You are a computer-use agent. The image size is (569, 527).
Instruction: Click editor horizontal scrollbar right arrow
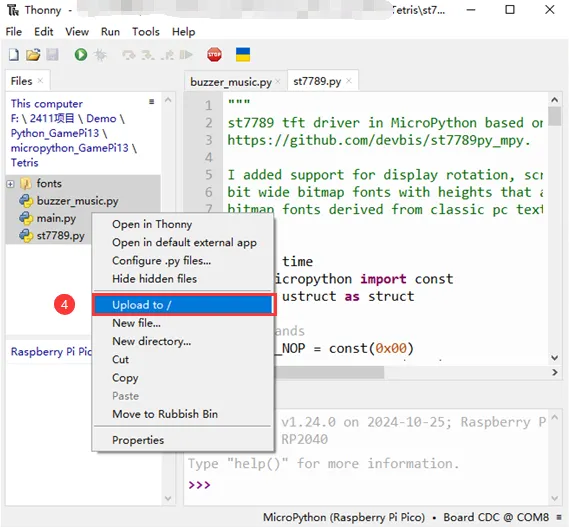554,372
